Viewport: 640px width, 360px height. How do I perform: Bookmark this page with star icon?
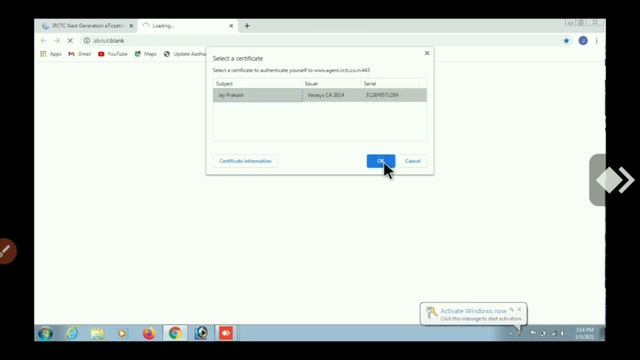(566, 40)
